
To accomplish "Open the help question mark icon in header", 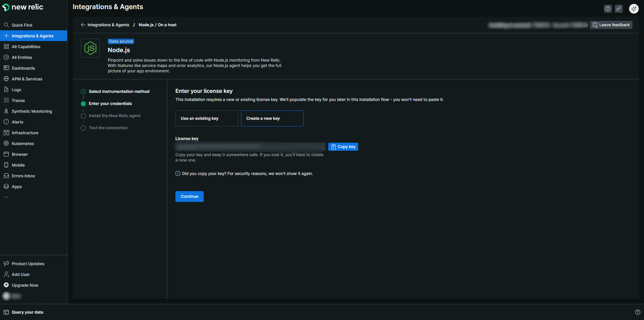I will point(608,9).
